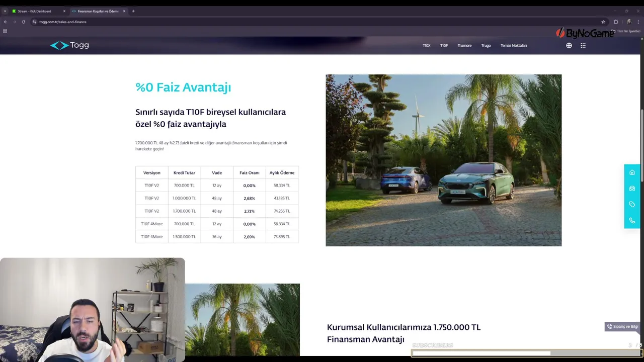Click the 43.185 TL monthly payment

click(x=282, y=198)
